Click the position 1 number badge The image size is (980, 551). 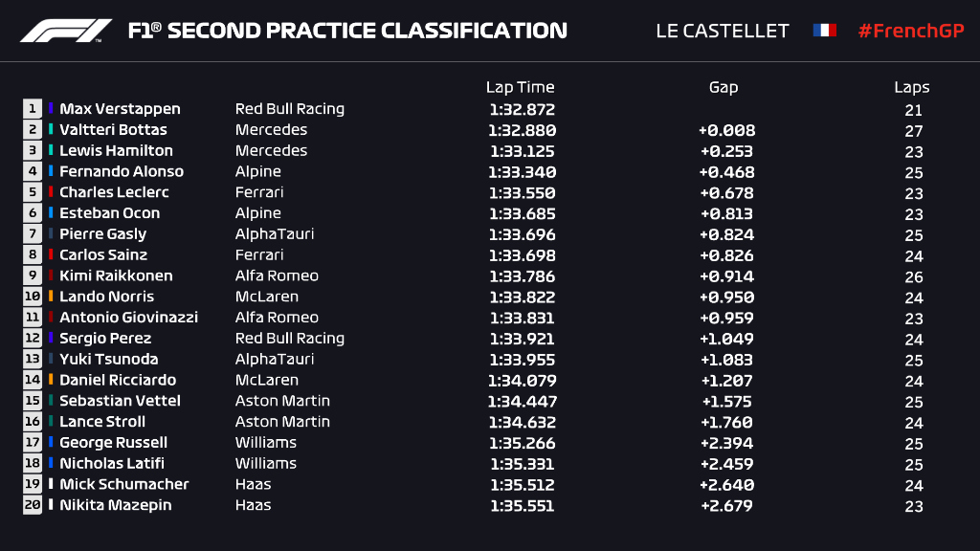[x=33, y=109]
